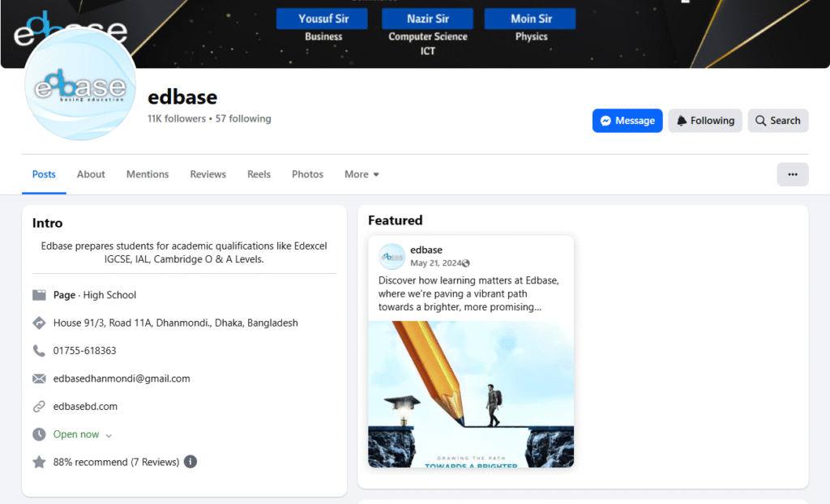Open the More tab dropdown
The width and height of the screenshot is (830, 504).
click(x=362, y=174)
